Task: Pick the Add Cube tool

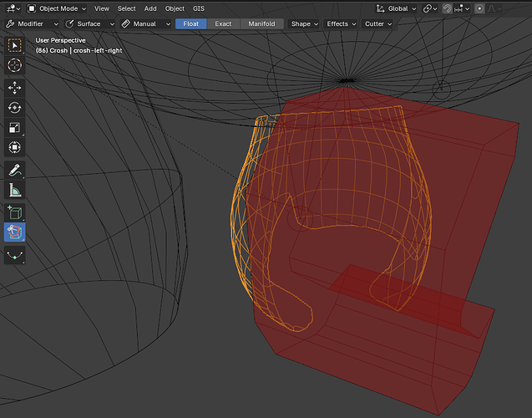Action: point(14,212)
